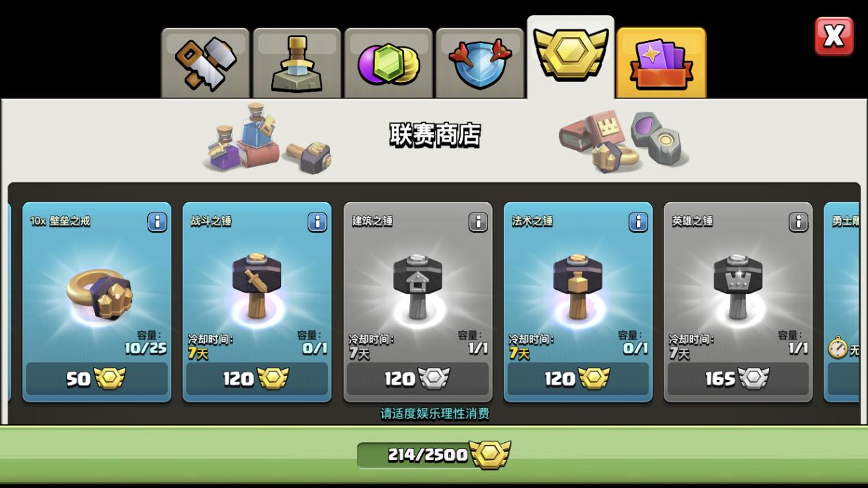Show info for 战斗之锤 hammer
This screenshot has height=488, width=868.
[x=317, y=222]
